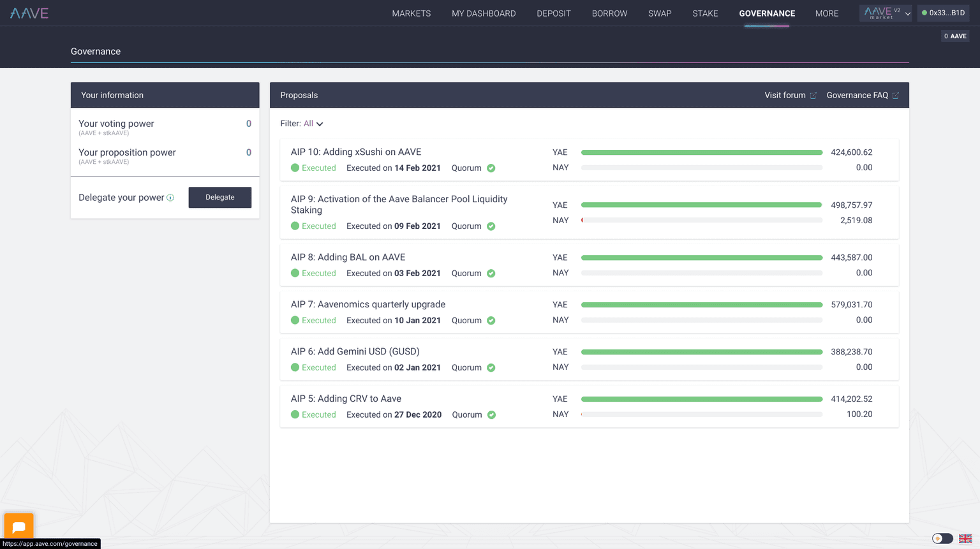Click the info icon beside Delegate your power
980x549 pixels.
pos(170,198)
